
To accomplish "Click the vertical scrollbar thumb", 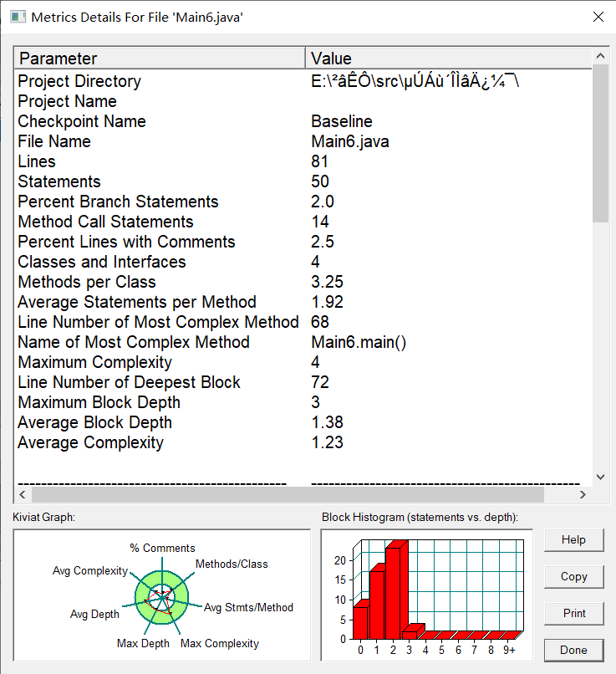I will pyautogui.click(x=600, y=143).
